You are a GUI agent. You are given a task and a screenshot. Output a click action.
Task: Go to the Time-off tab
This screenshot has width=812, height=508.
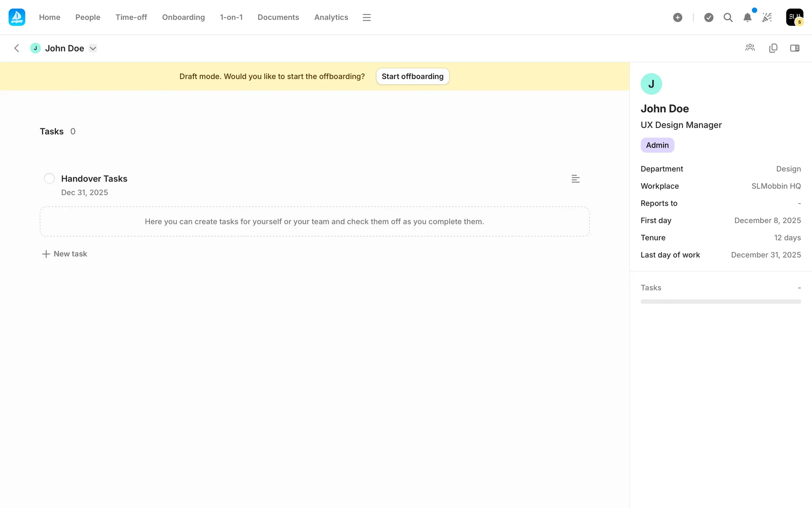coord(131,17)
